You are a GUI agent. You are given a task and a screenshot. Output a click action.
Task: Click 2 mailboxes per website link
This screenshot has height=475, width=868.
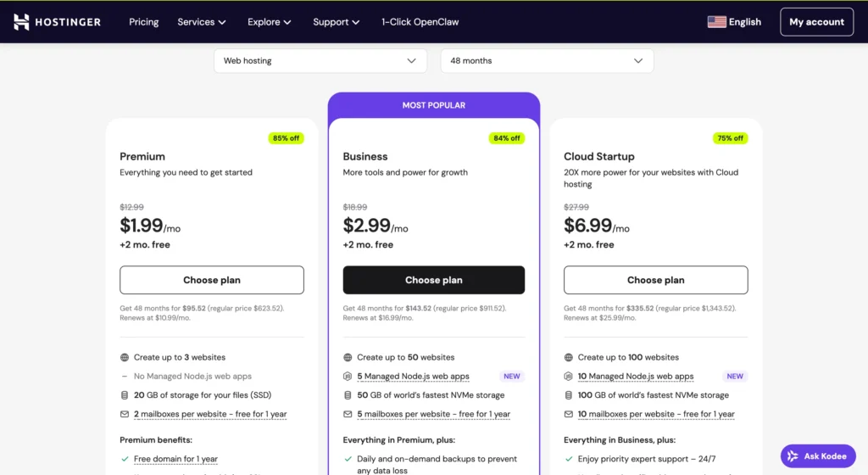[x=210, y=414]
